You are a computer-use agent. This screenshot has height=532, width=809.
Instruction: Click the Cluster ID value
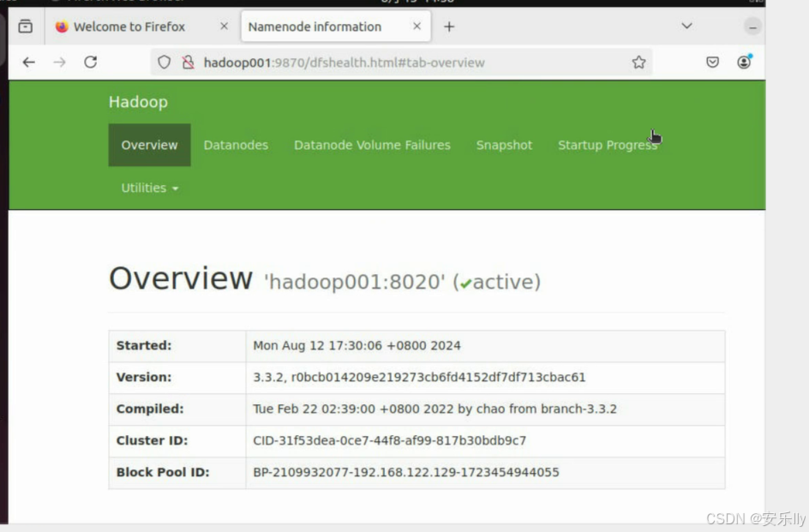click(x=390, y=440)
